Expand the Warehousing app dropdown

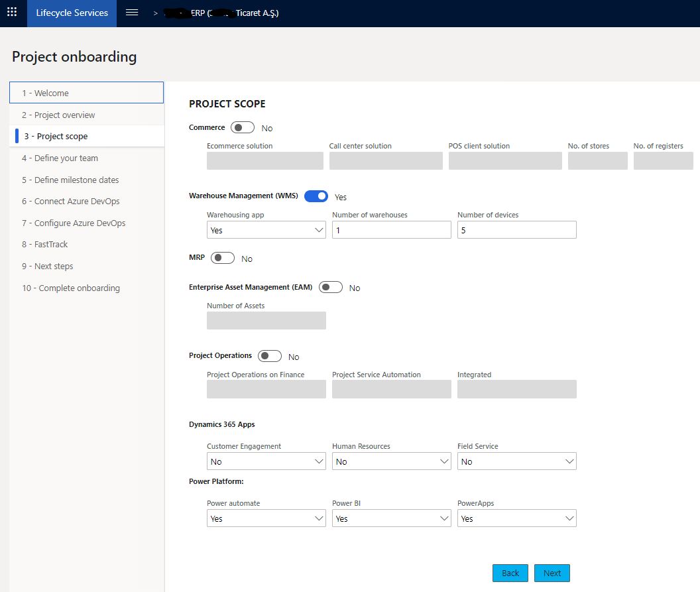266,230
